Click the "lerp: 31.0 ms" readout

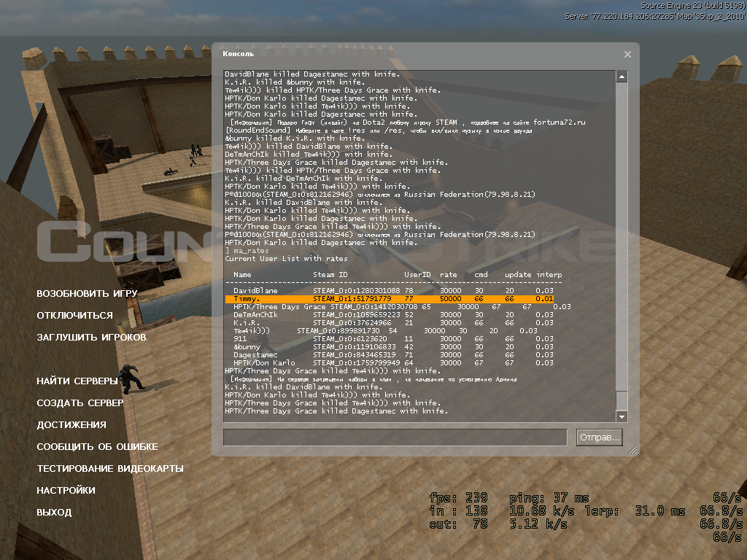pos(635,511)
